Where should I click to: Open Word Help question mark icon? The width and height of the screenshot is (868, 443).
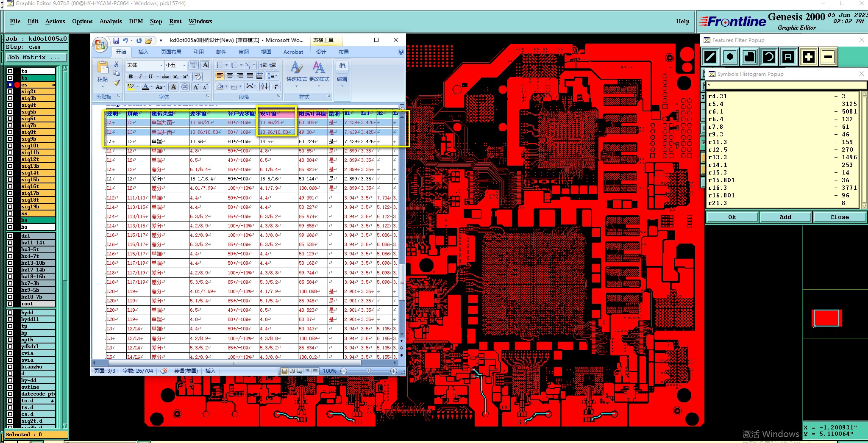pyautogui.click(x=401, y=52)
